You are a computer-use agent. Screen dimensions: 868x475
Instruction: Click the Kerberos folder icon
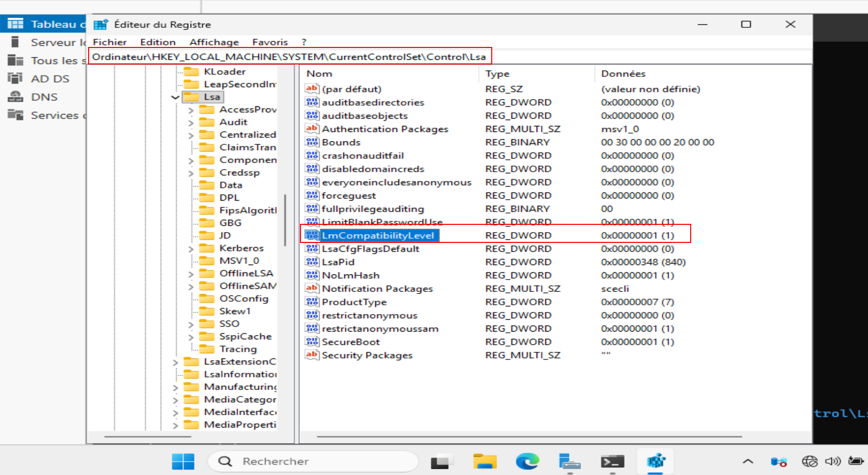pyautogui.click(x=207, y=248)
